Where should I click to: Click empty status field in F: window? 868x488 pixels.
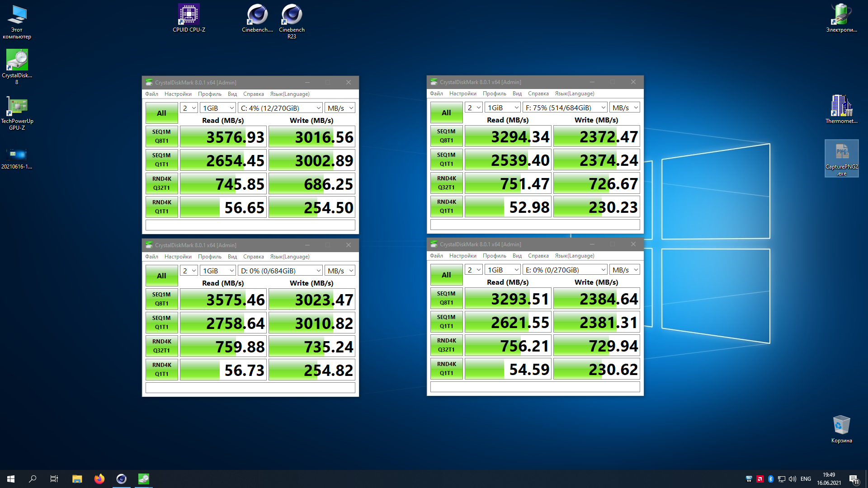click(535, 225)
